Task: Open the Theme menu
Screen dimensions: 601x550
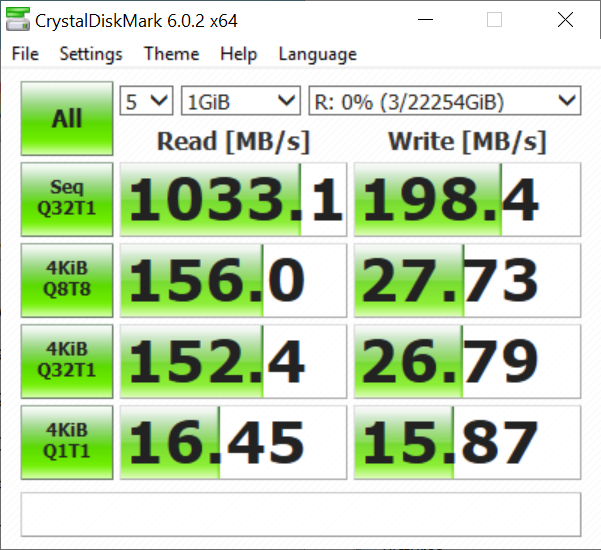Action: point(171,54)
